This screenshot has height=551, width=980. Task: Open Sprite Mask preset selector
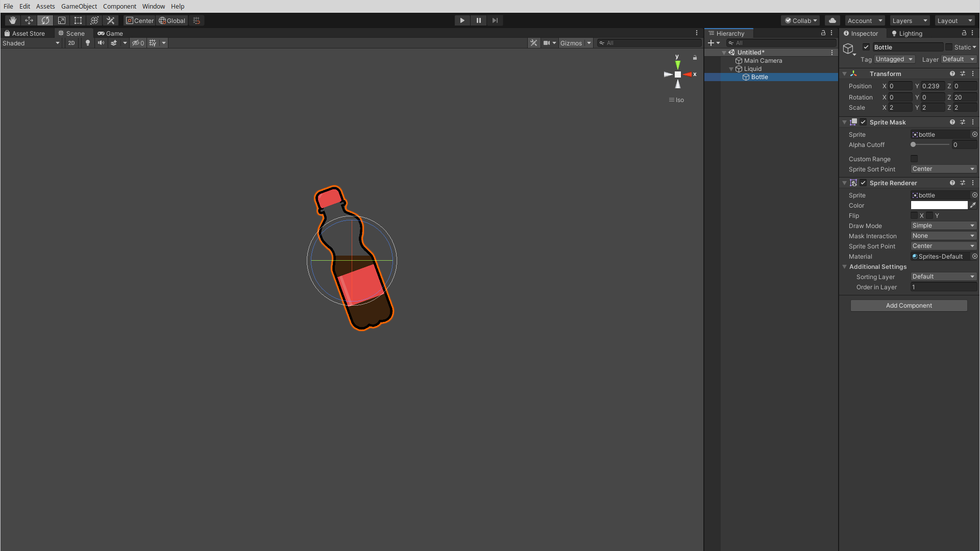click(x=963, y=122)
